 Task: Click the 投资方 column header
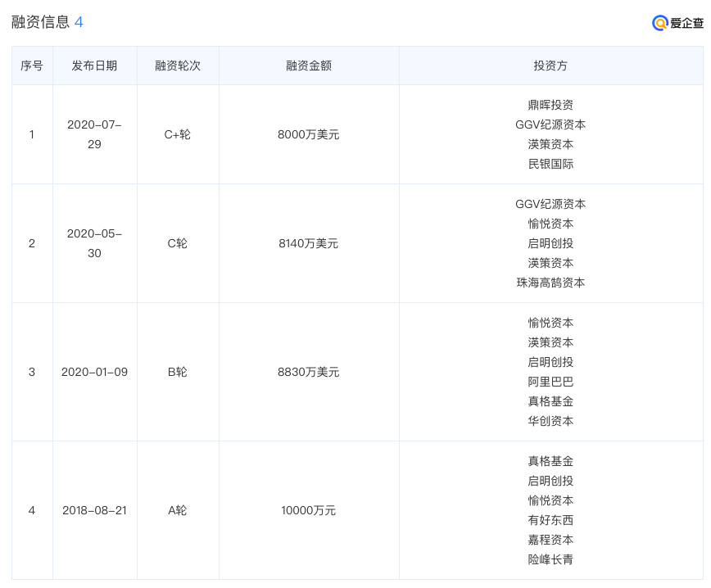pyautogui.click(x=550, y=66)
